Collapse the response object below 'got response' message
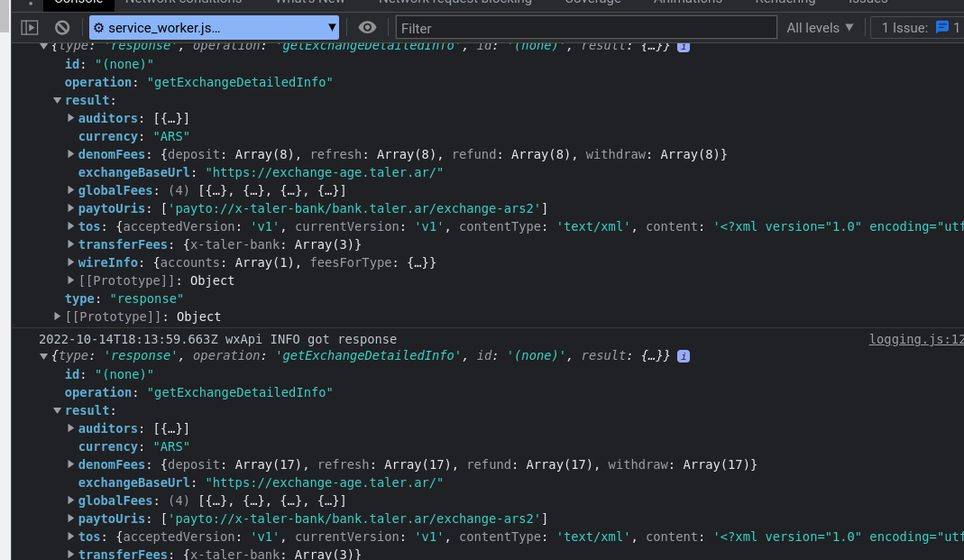 tap(44, 356)
